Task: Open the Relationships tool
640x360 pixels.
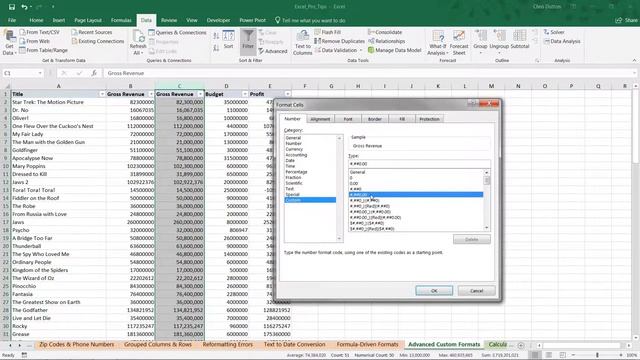Action: [x=387, y=41]
